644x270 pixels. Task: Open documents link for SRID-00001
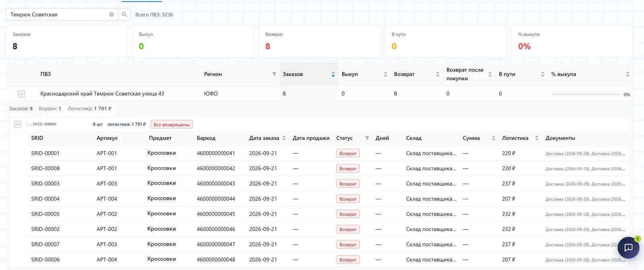click(x=585, y=153)
